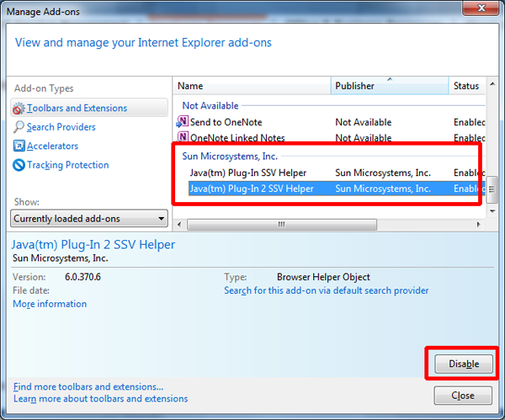The width and height of the screenshot is (505, 420).
Task: Click the Java(tm) Plug-In 2 SSV Helper details title
Action: click(93, 245)
